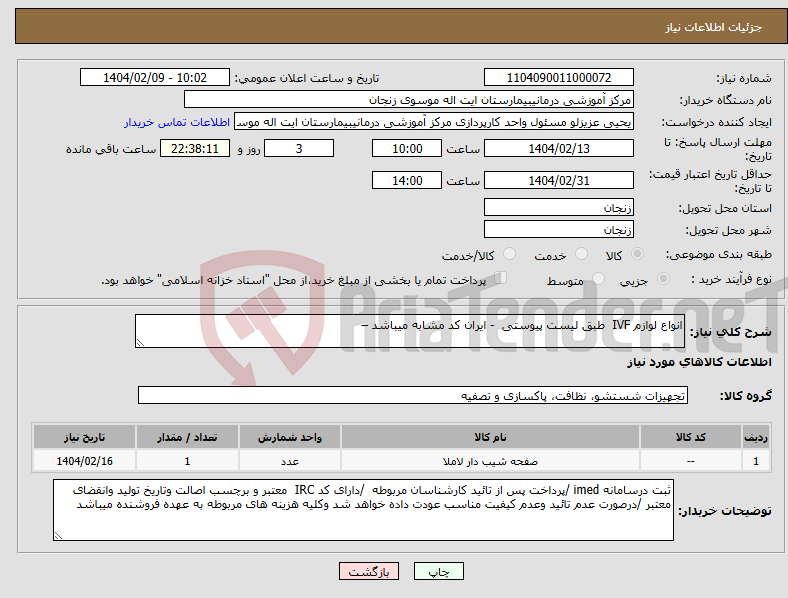Click the validity time field 14:00
788x598 pixels.
click(407, 180)
